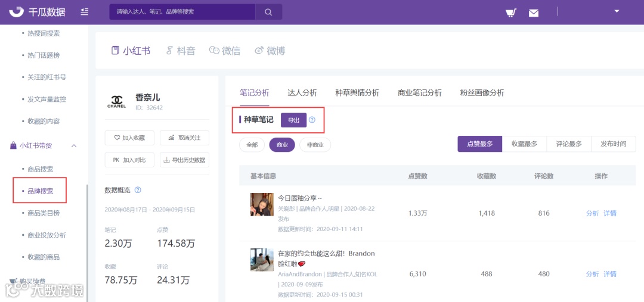This screenshot has width=644, height=302.
Task: Collapse the 小红书带货 section chevron
Action: (74, 146)
